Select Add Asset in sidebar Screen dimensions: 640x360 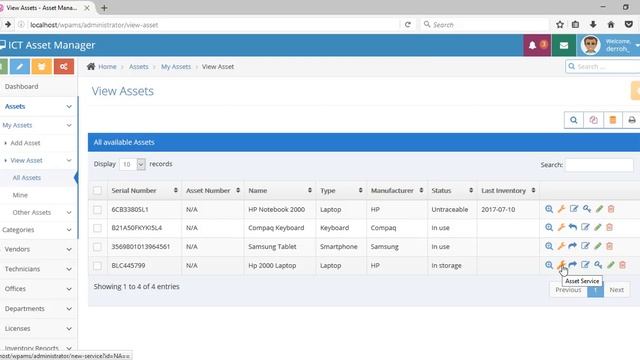[x=25, y=143]
